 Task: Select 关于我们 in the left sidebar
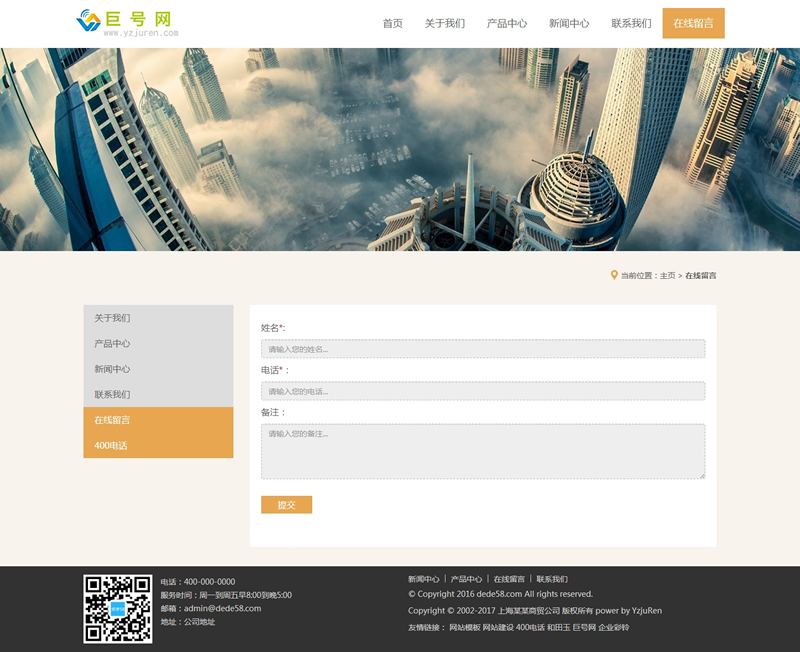[112, 318]
